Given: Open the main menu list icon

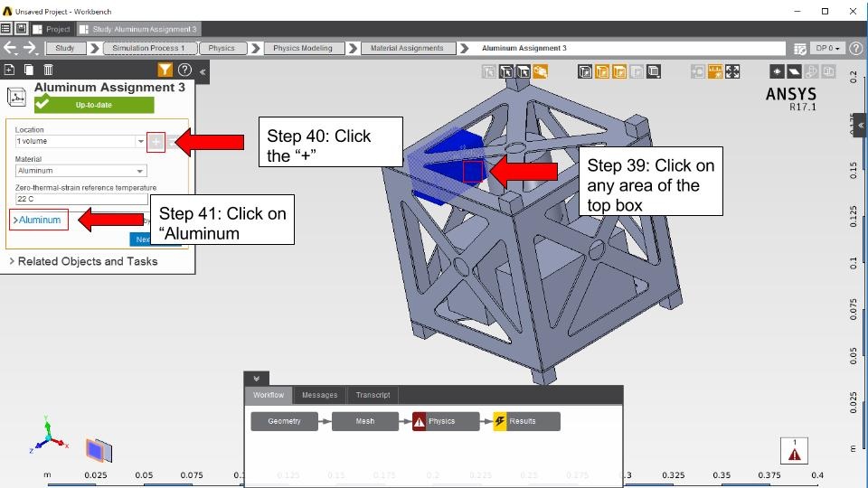Looking at the screenshot, I should click(6, 29).
